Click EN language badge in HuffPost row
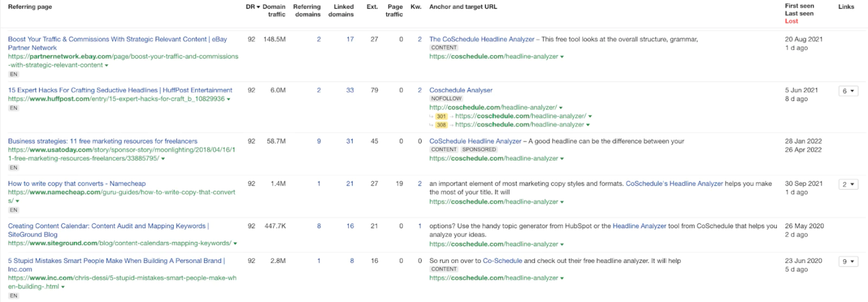Screen dimensions: 868x302 [x=14, y=108]
